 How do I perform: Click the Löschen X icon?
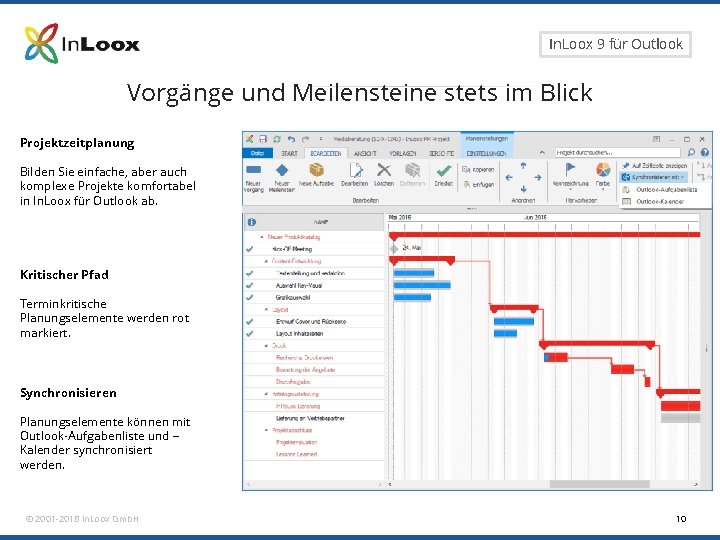click(384, 170)
